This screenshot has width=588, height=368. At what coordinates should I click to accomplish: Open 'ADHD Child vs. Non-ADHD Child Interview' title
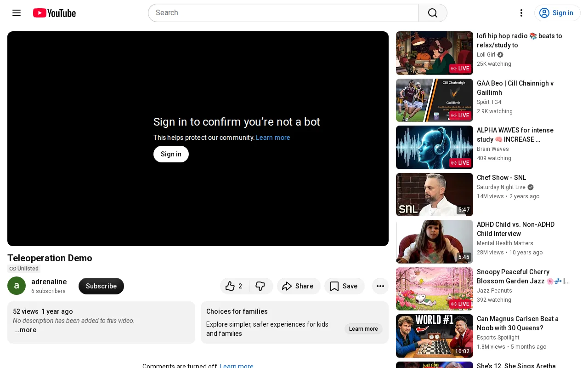point(516,229)
